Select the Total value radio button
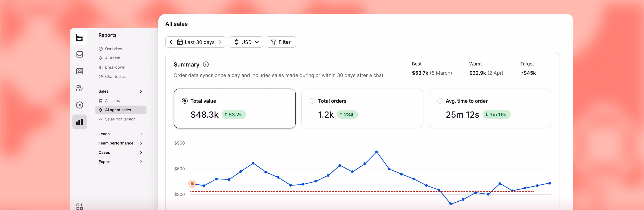 tap(185, 101)
